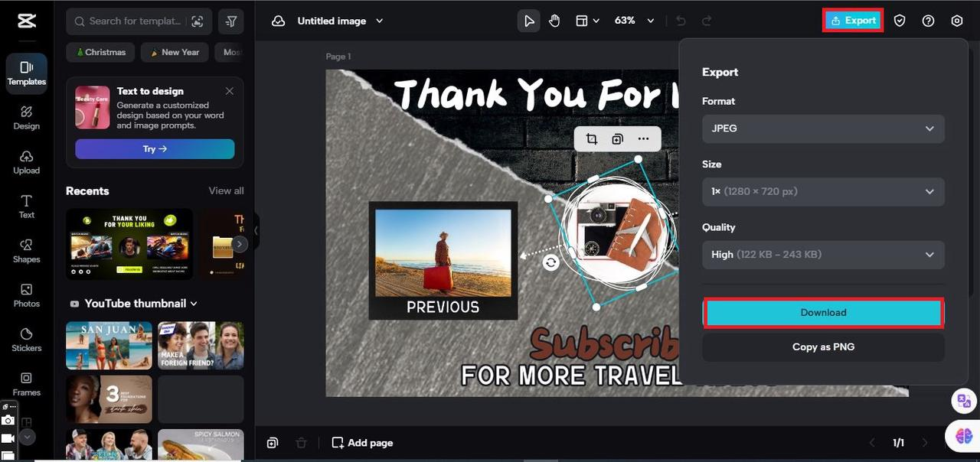Viewport: 980px width, 462px height.
Task: Select the Make a Foreign Friend template
Action: tap(201, 345)
